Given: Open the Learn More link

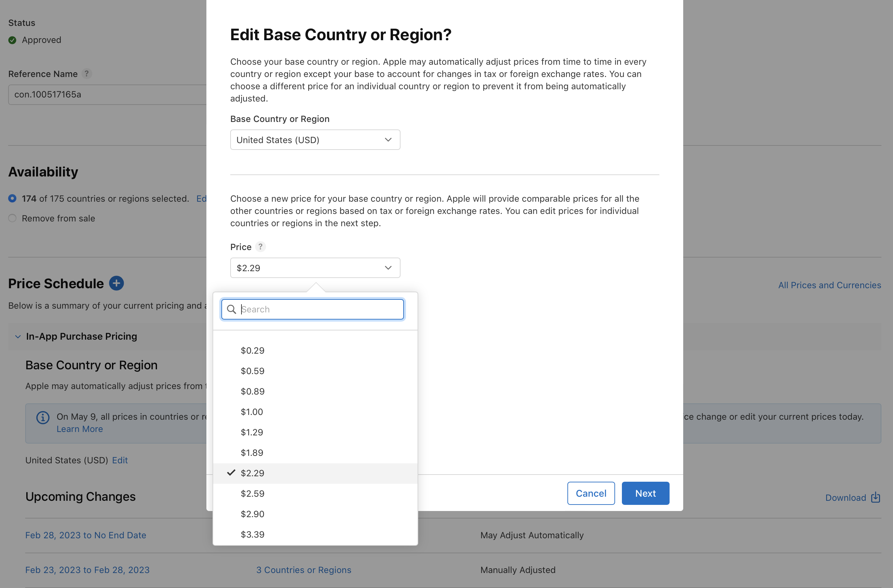Looking at the screenshot, I should 80,429.
